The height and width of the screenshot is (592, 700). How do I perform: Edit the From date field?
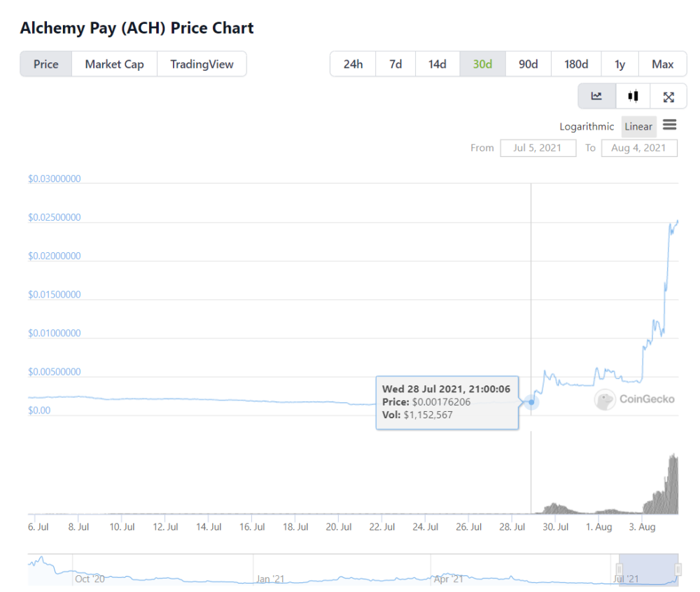tap(538, 148)
